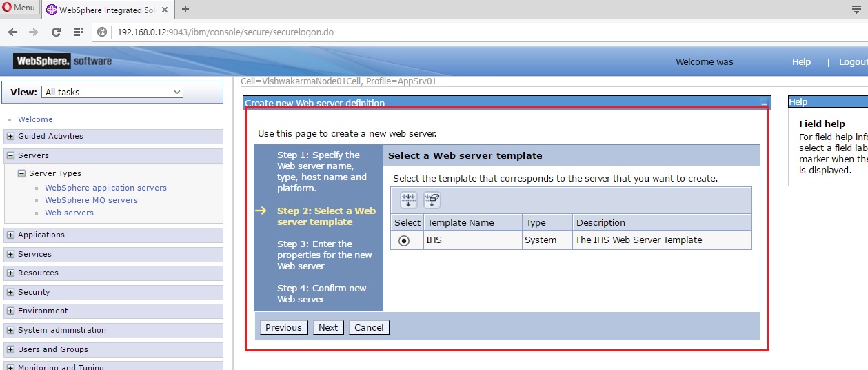This screenshot has height=370, width=868.
Task: Switch to the WebSphere Integrated Solutions tab
Action: (108, 10)
